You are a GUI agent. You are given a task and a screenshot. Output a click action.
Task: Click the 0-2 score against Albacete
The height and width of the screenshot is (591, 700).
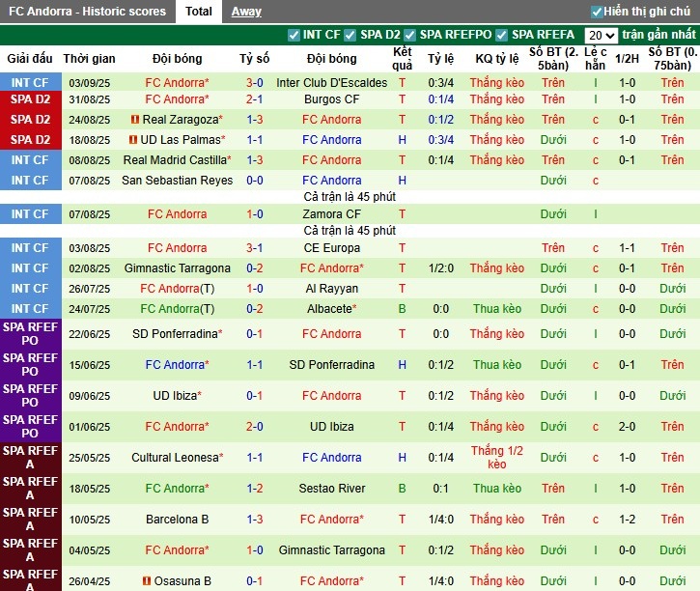click(x=254, y=309)
